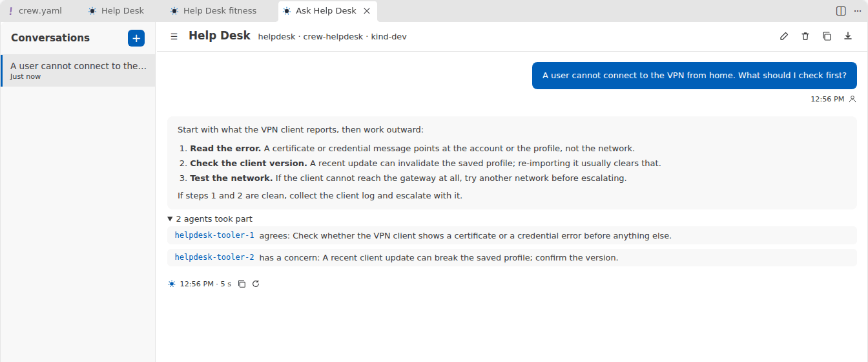The image size is (868, 362).
Task: Open the editor more actions ellipsis
Action: (858, 11)
